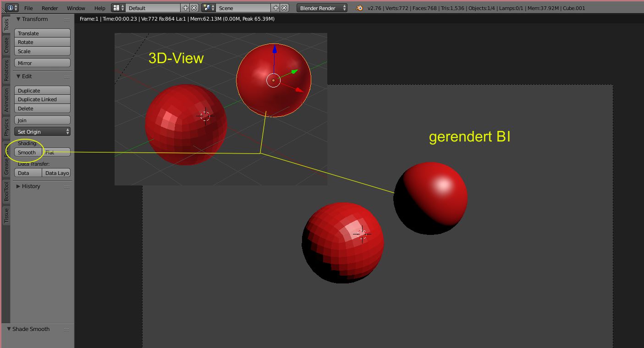This screenshot has width=644, height=348.
Task: Click the Delete button
Action: click(42, 109)
